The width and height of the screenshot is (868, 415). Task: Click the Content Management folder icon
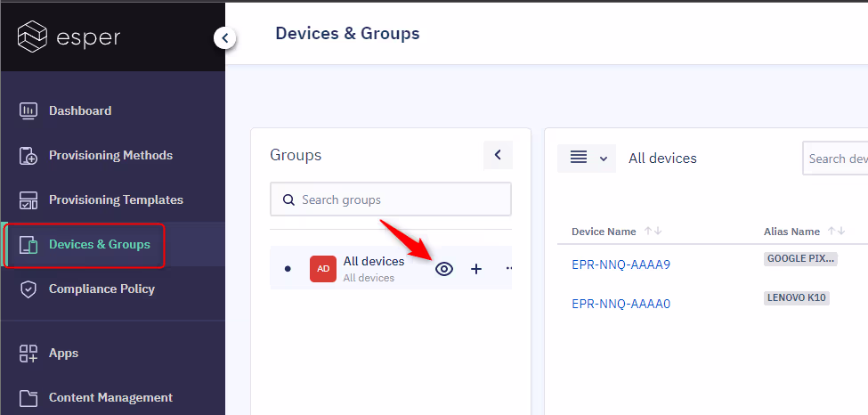(28, 398)
